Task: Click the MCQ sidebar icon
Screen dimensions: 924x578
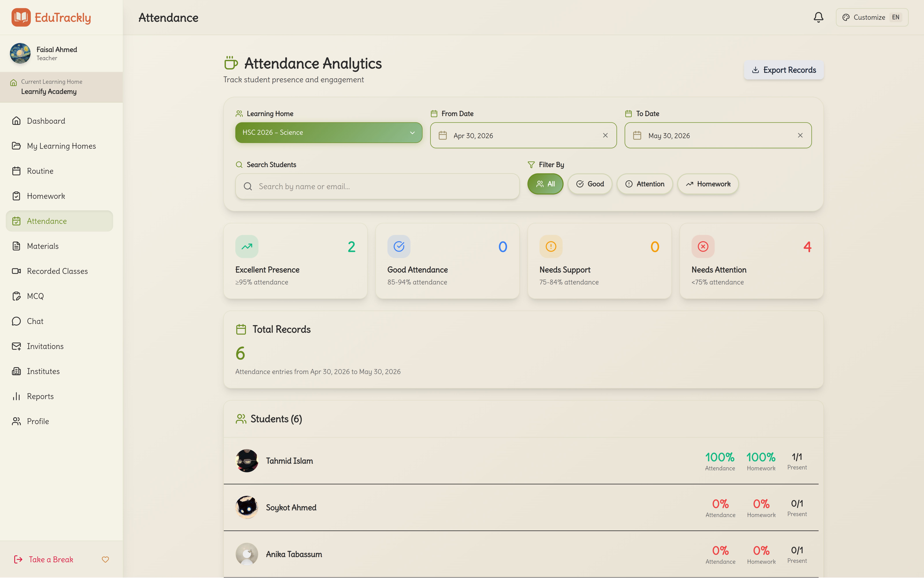Action: 16,296
